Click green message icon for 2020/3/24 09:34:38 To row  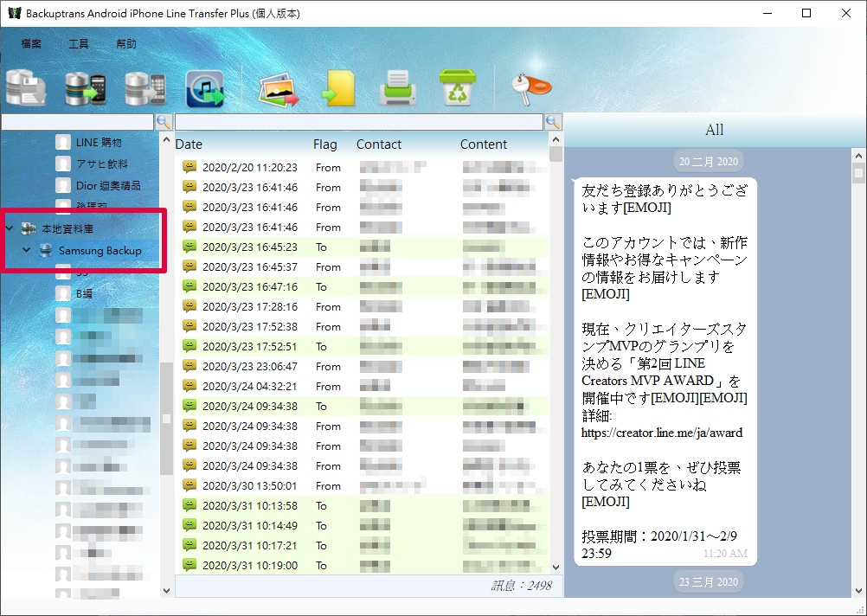coord(189,406)
